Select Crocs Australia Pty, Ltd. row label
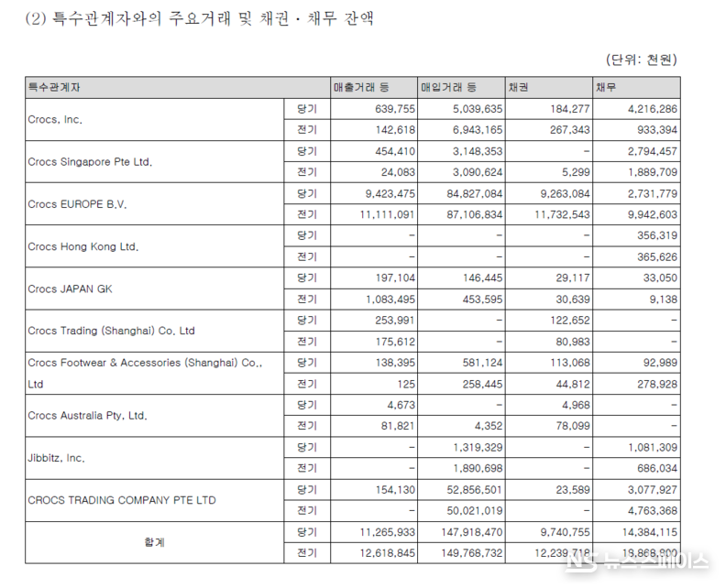 click(x=87, y=415)
